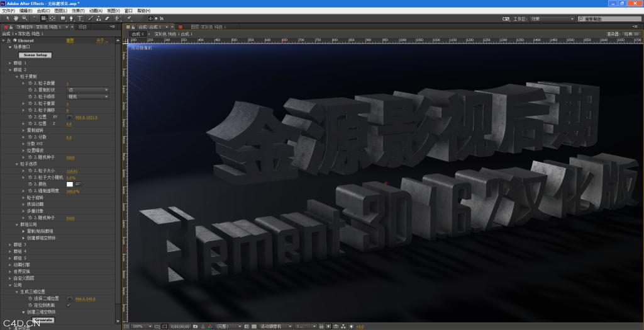
Task: Open the 粒子顺序 dropdown
Action: [87, 97]
